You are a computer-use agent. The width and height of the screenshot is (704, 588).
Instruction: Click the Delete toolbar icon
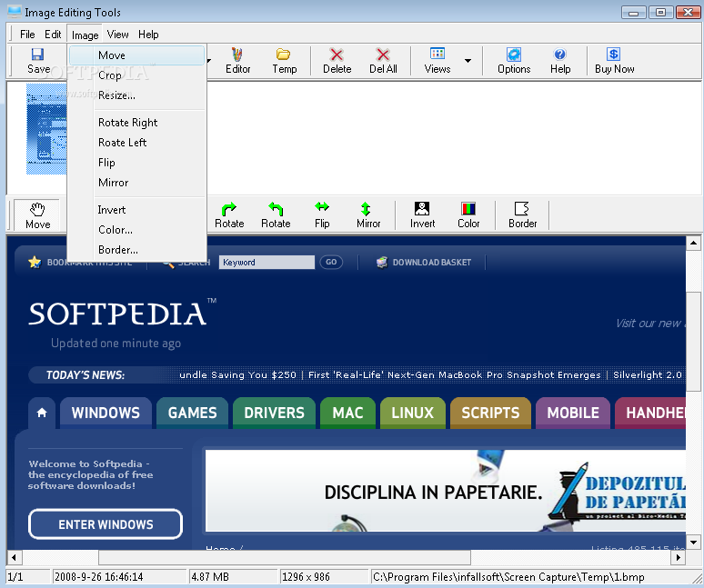coord(337,61)
